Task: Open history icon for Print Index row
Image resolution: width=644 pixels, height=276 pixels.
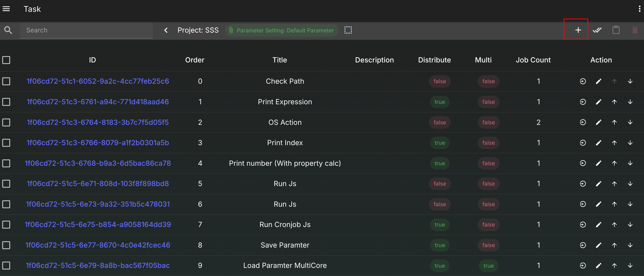Action: (583, 143)
